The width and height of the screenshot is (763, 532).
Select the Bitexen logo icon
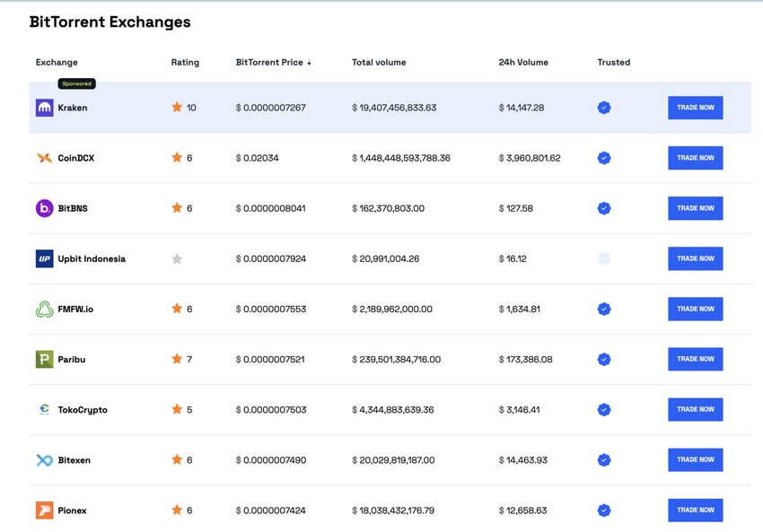(44, 460)
